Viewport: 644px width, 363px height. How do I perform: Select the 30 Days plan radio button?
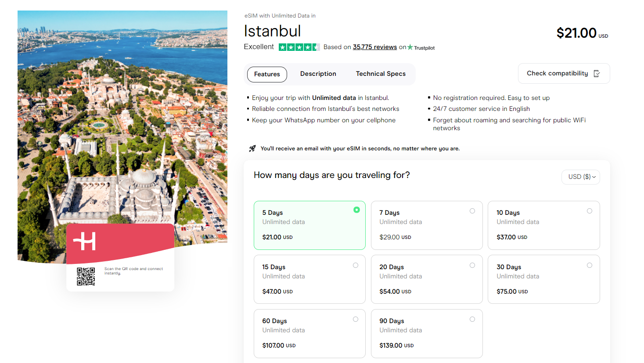(590, 265)
